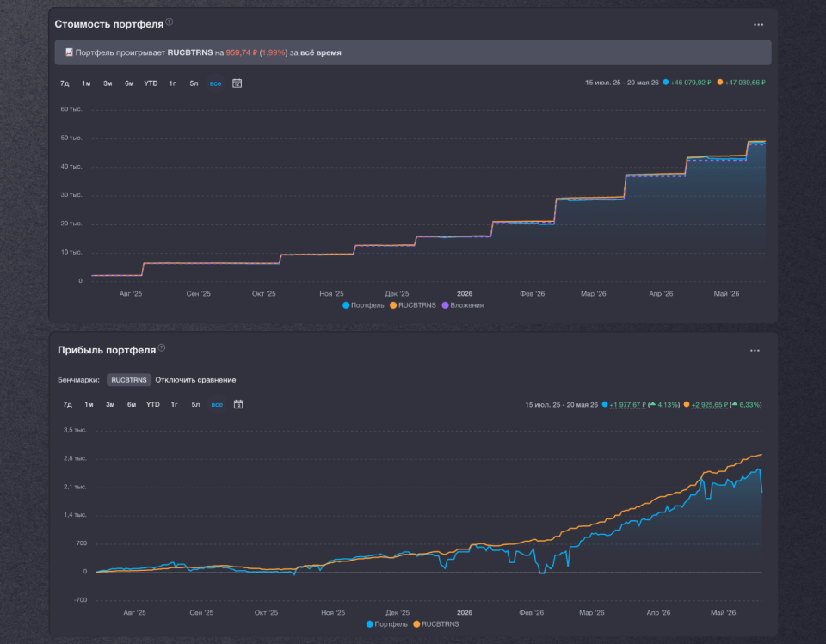Click the Фев '26 point on profit chart
This screenshot has height=644, width=826.
click(x=531, y=612)
